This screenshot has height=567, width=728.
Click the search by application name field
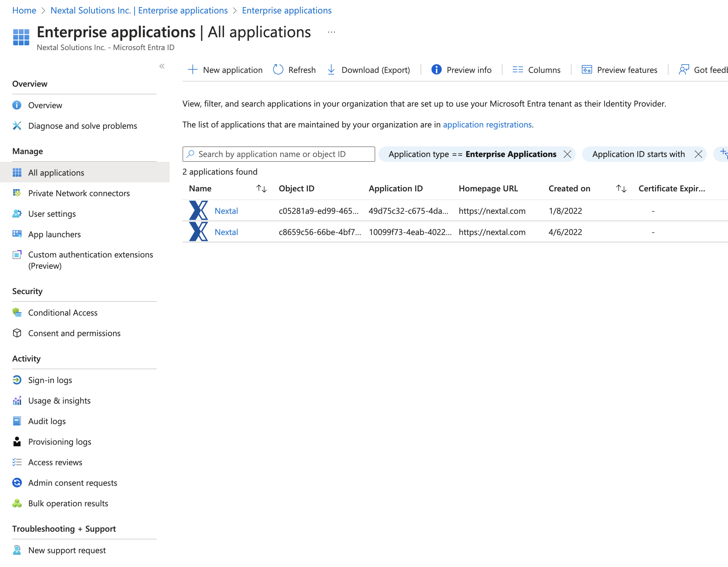pyautogui.click(x=279, y=154)
